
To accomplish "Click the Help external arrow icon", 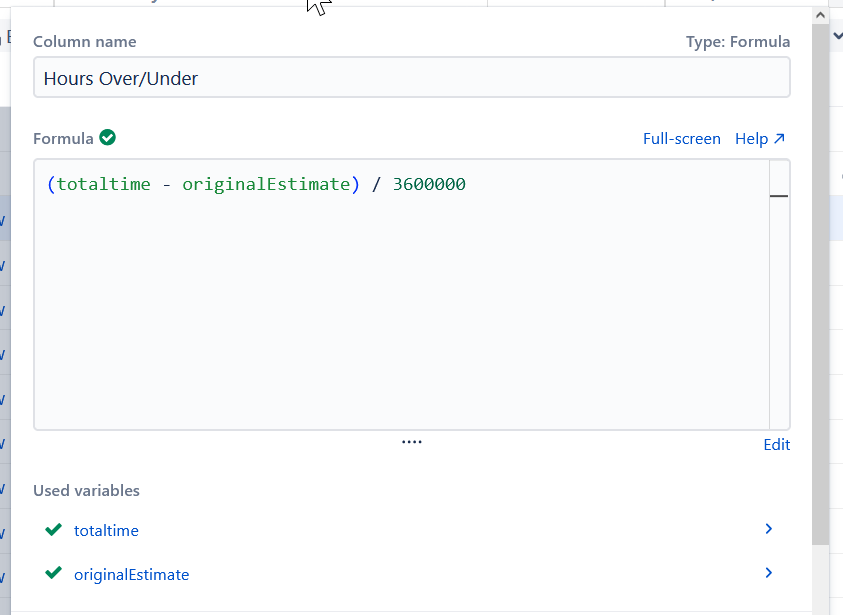I will coord(779,139).
